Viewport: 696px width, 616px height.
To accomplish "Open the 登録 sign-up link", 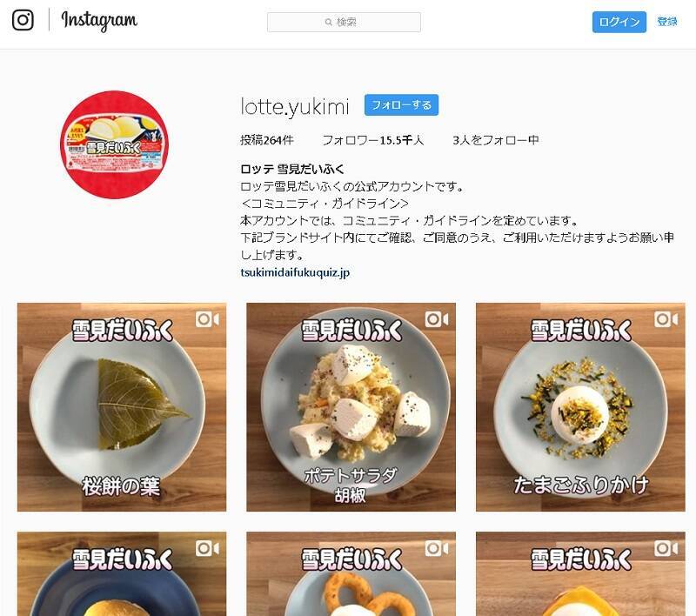I will pyautogui.click(x=667, y=21).
